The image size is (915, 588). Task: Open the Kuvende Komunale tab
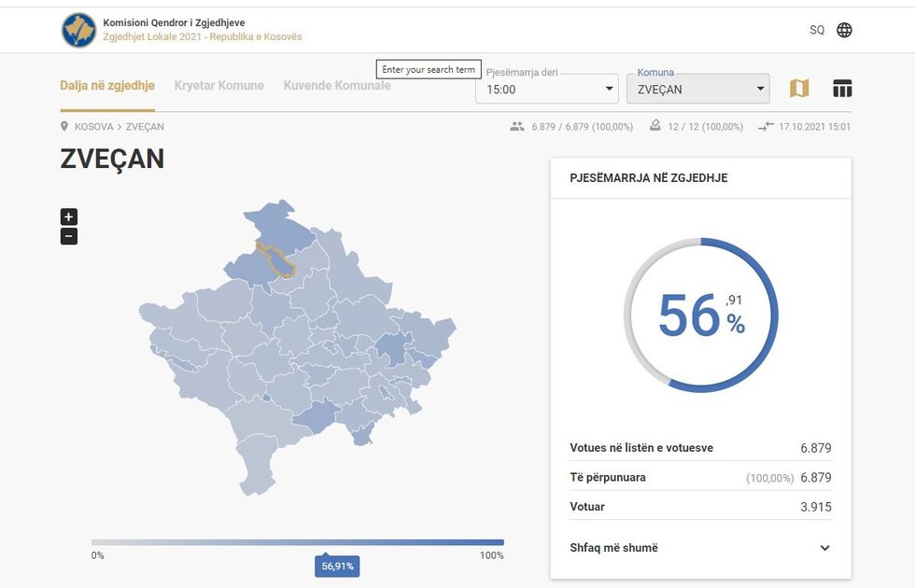(x=337, y=86)
